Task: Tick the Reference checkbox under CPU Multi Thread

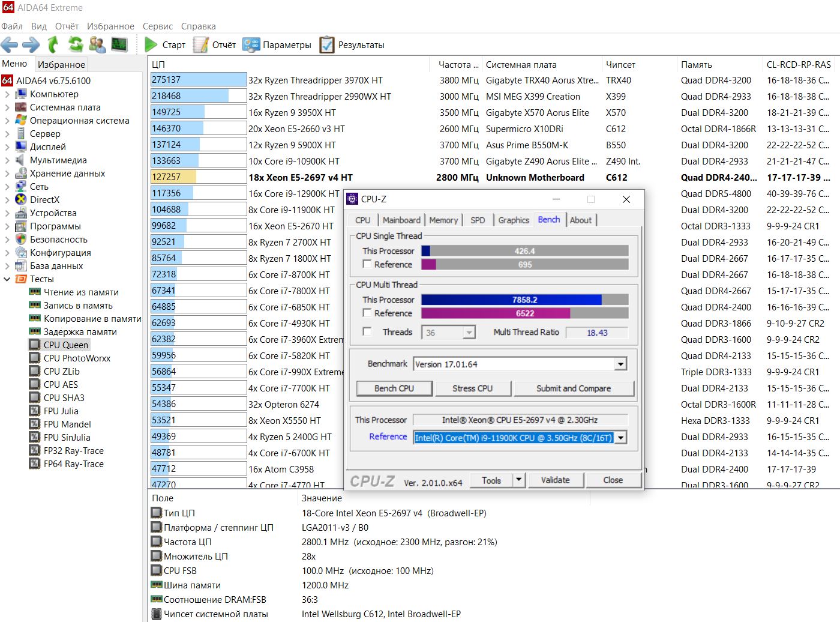Action: pyautogui.click(x=367, y=312)
